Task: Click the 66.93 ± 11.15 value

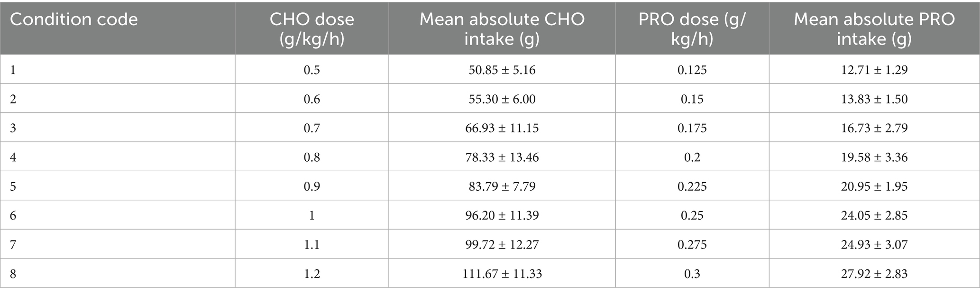Action: pyautogui.click(x=502, y=128)
